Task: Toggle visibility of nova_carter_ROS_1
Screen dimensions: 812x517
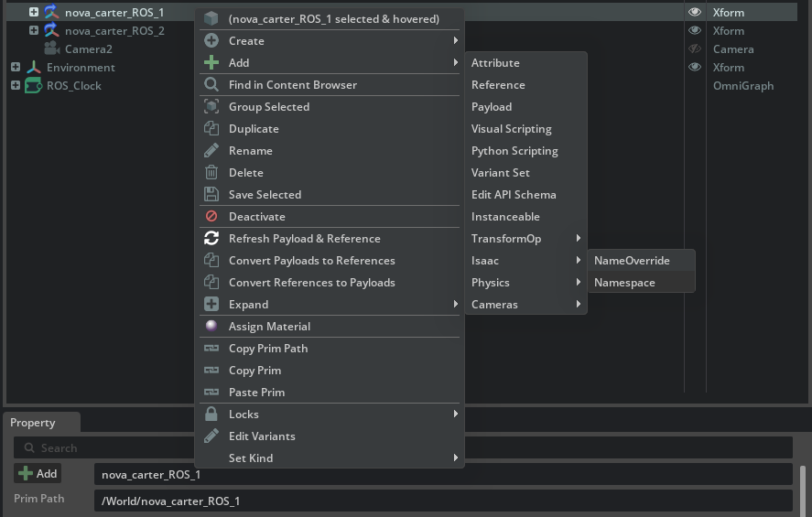Action: (695, 13)
